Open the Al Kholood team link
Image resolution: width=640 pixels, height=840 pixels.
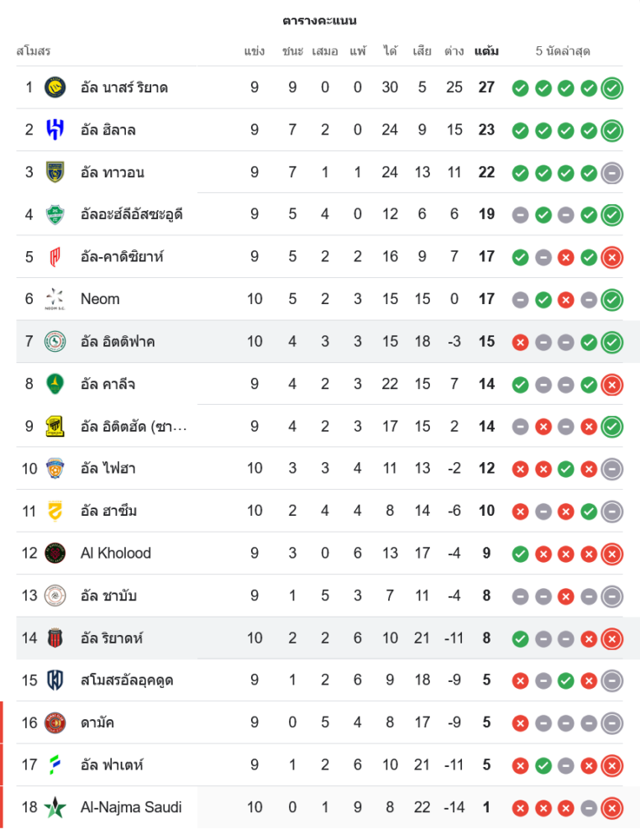point(116,553)
